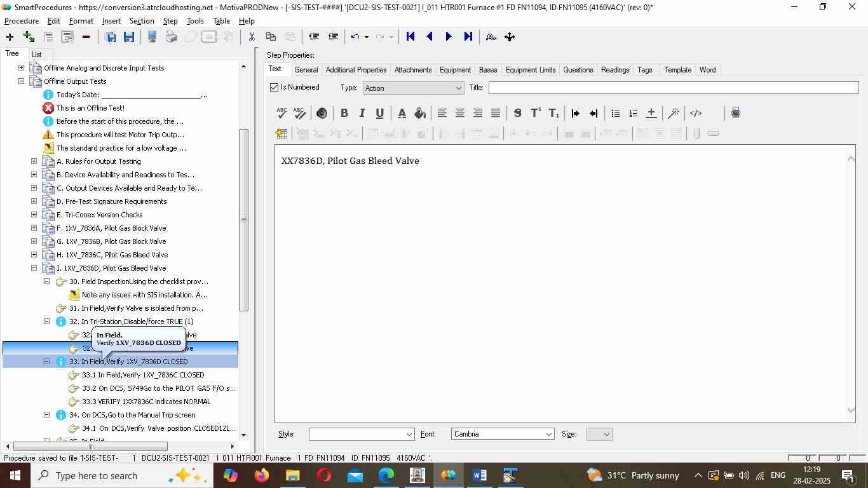Click the undo arrow icon

coord(355,37)
